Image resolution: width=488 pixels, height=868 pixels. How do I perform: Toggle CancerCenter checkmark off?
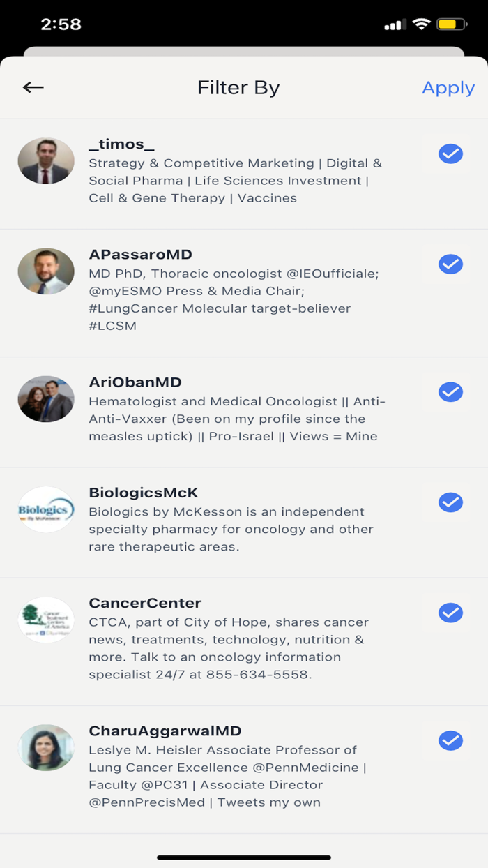click(x=450, y=613)
